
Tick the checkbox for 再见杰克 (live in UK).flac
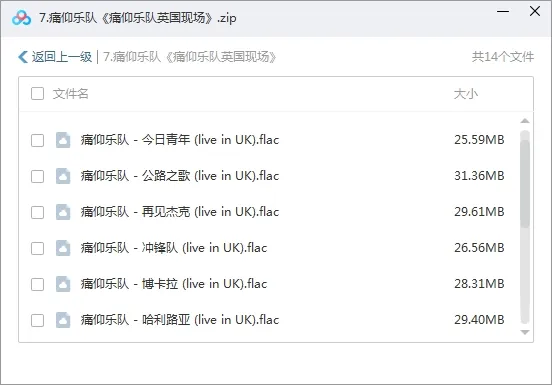pyautogui.click(x=37, y=212)
